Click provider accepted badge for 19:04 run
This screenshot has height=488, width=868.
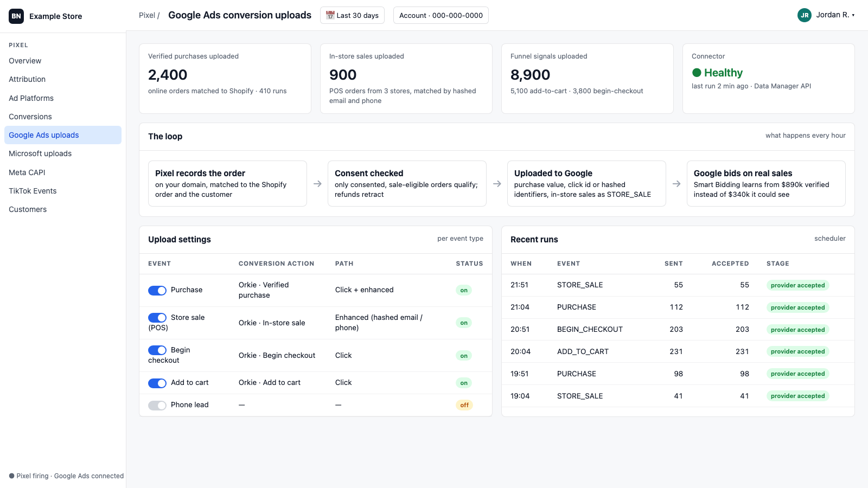tap(797, 396)
